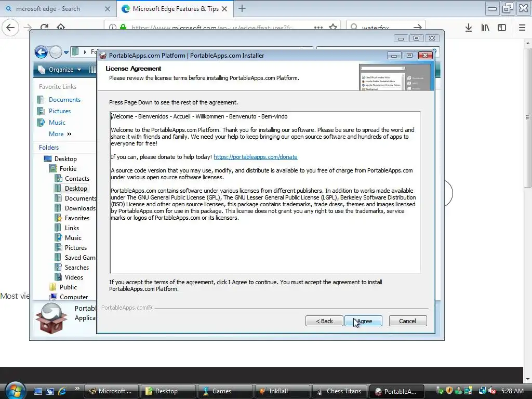Open the browser library icon

(485, 28)
